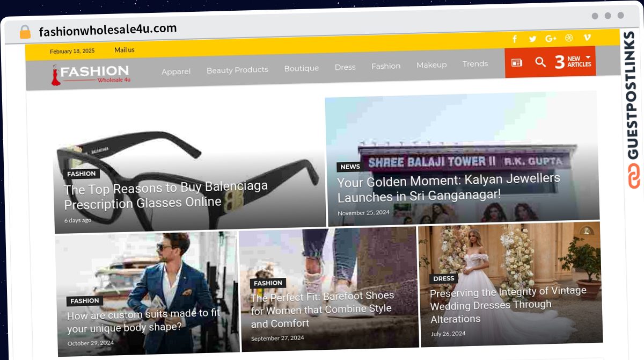Open Kalyan Jewellers Sri Ganganagar article headline

[448, 188]
